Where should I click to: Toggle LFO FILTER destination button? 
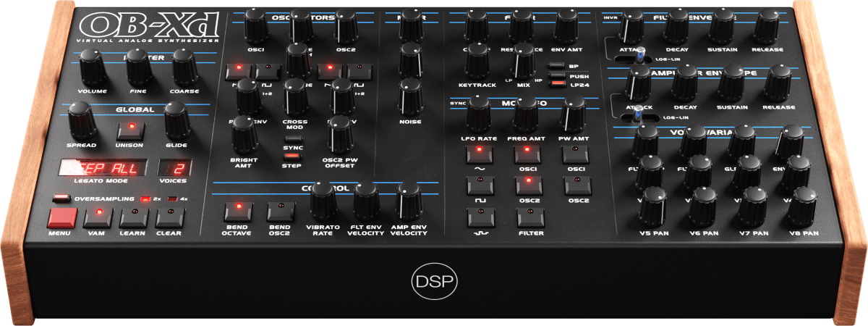click(x=529, y=217)
